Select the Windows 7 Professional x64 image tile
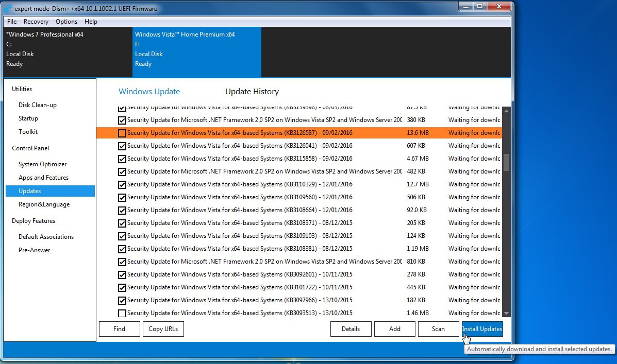Viewport: 617px width, 364px height. [x=68, y=52]
